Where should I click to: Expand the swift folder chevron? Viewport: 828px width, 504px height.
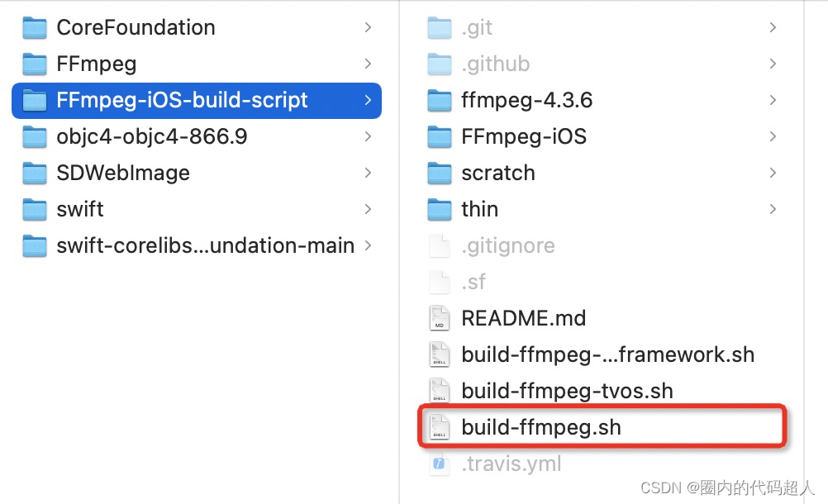click(368, 209)
